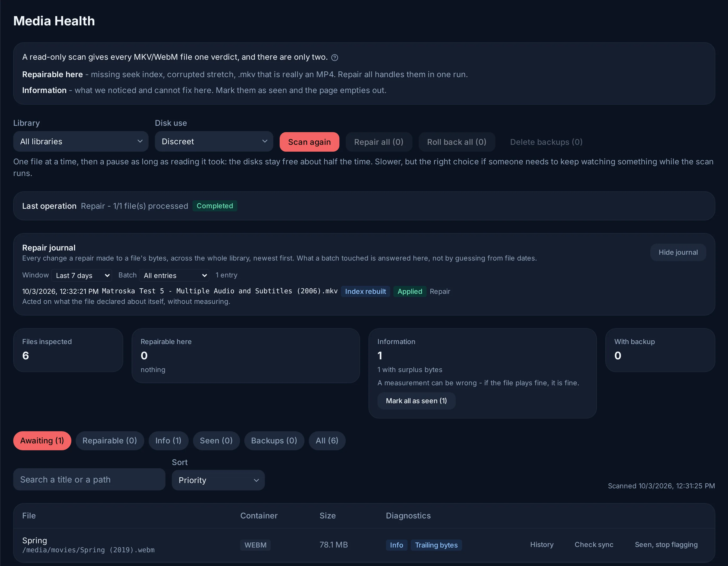Open the Library dropdown showing All libraries

point(81,142)
